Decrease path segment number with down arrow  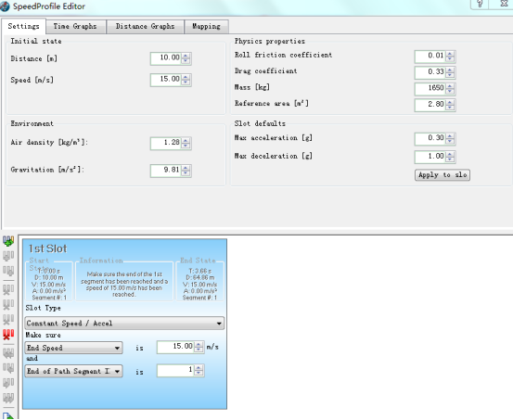[199, 374]
